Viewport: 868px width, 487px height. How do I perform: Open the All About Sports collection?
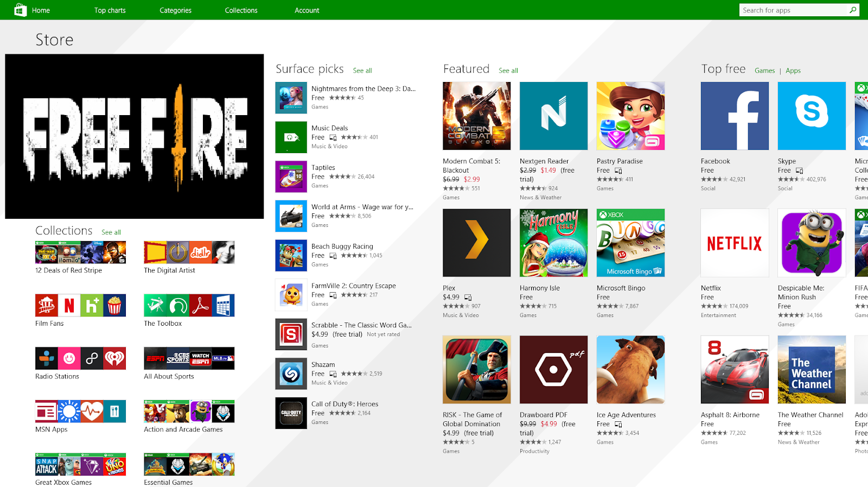[189, 358]
